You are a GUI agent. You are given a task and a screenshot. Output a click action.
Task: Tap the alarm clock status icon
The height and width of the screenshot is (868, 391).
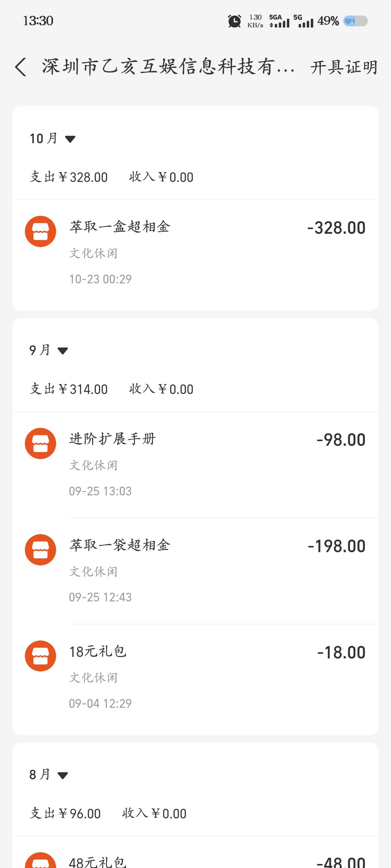tap(235, 21)
